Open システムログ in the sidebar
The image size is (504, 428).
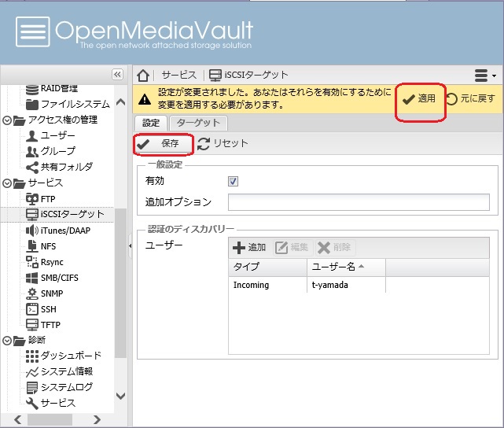59,387
